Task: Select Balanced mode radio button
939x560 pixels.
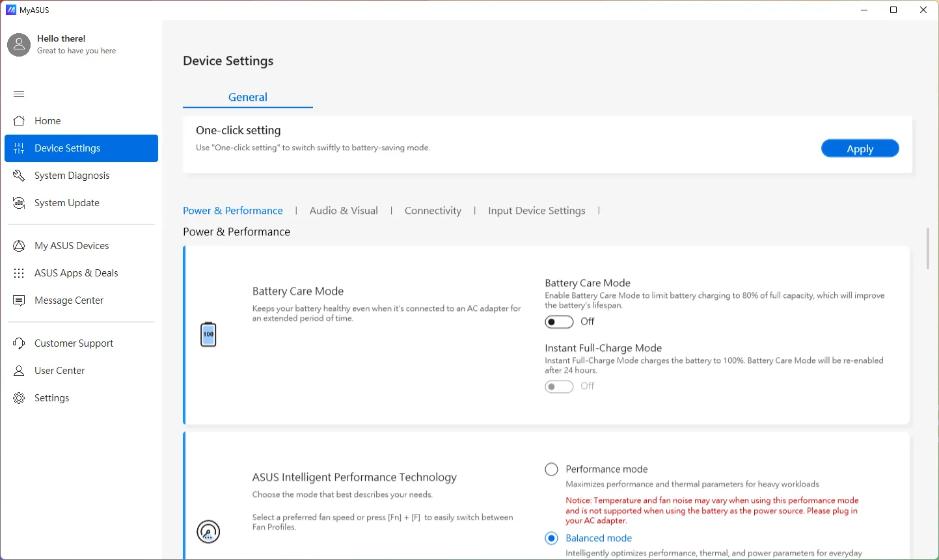Action: click(551, 538)
